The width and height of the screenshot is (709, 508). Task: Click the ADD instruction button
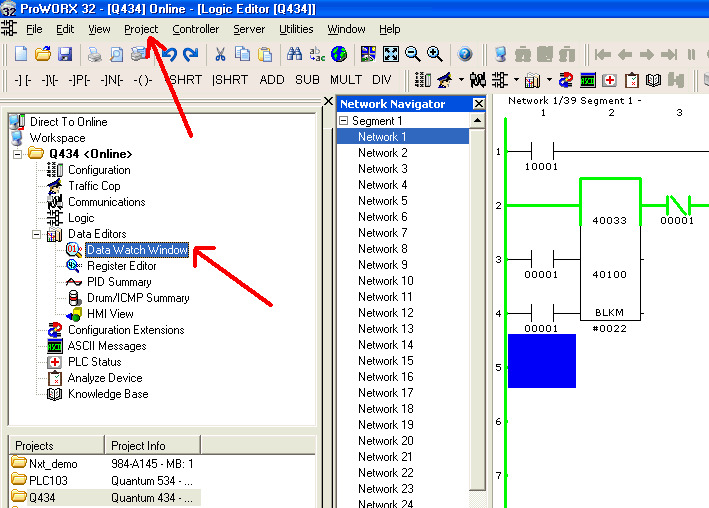[272, 79]
